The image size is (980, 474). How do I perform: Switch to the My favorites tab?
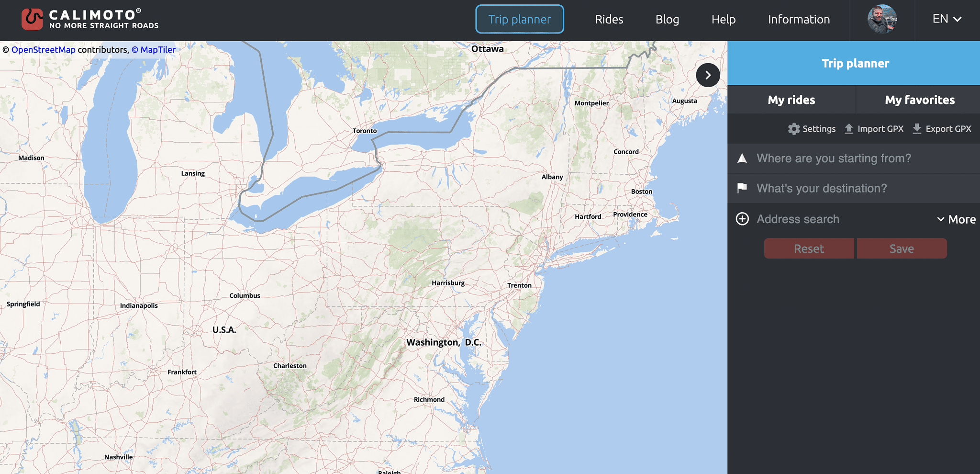[x=919, y=100]
